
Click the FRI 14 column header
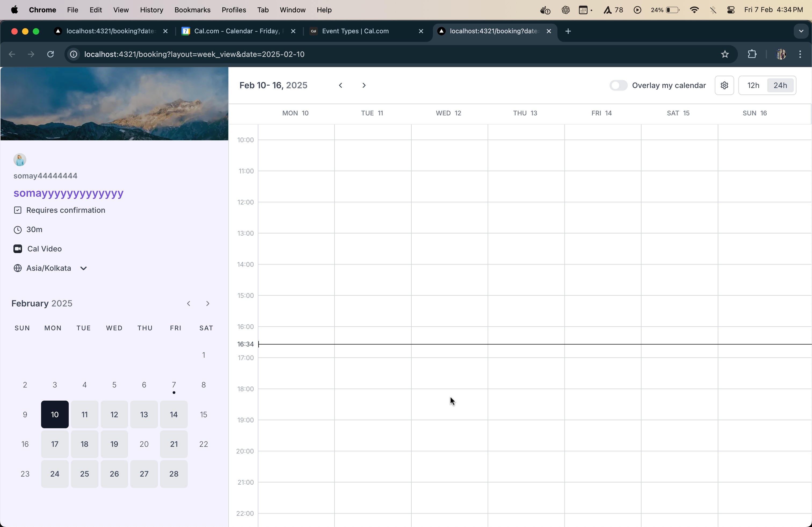[602, 113]
